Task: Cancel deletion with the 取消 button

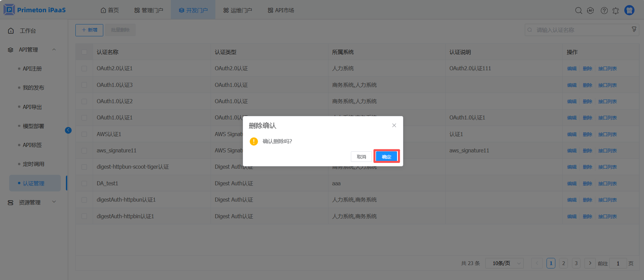Action: [361, 156]
